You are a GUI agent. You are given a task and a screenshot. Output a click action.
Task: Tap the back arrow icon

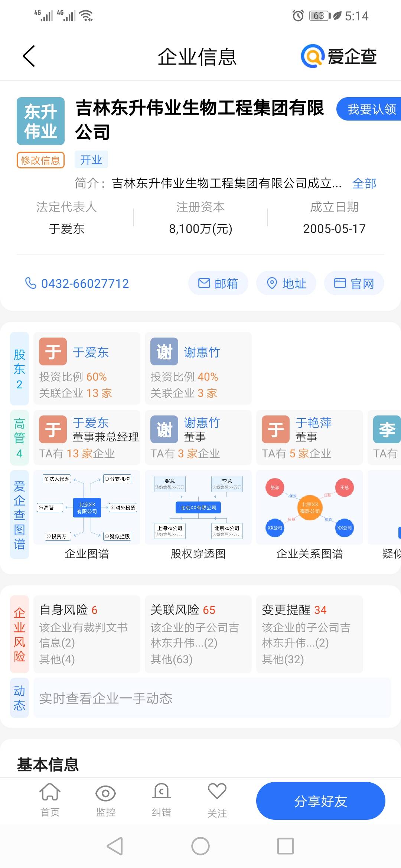pos(29,56)
